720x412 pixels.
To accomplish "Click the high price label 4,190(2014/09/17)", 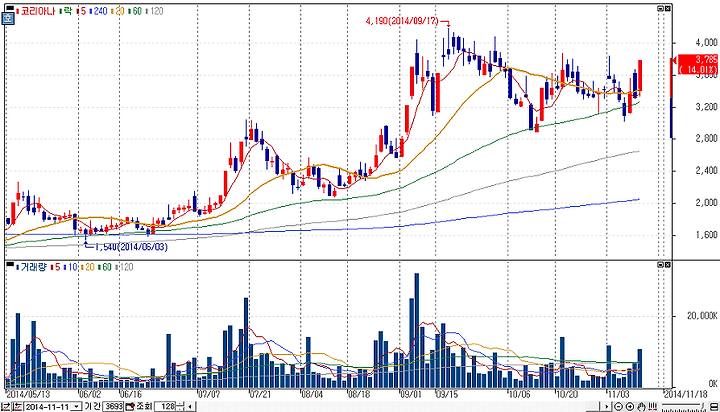I will coord(402,21).
